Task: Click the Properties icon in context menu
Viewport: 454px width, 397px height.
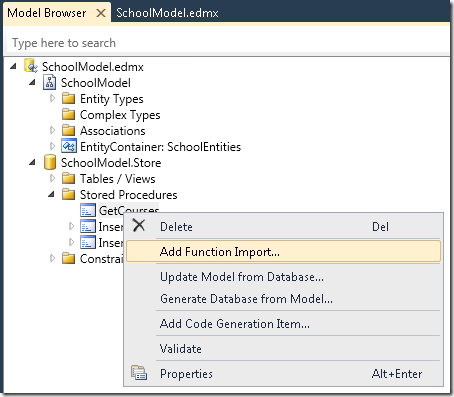Action: tap(139, 373)
